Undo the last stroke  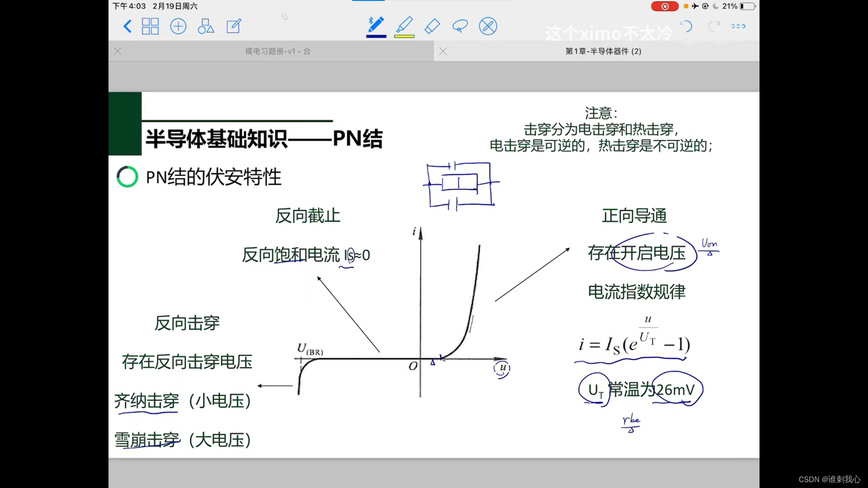[686, 26]
